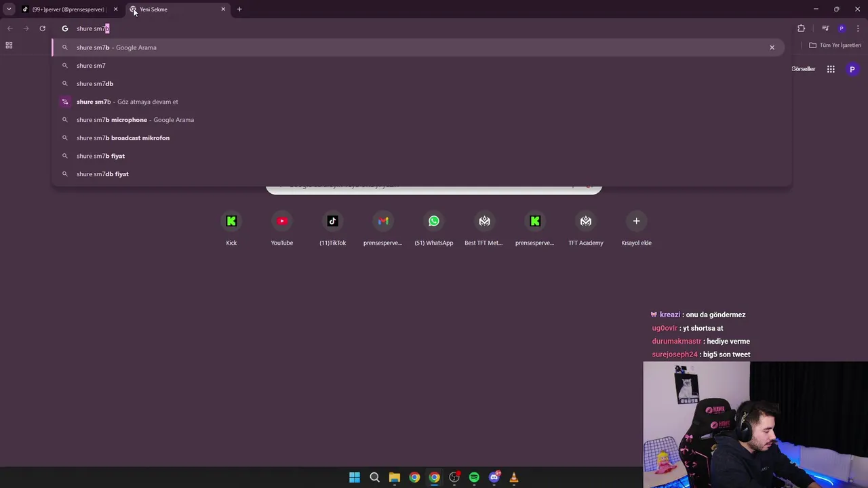Click chat message 'yt shortsa at'

click(688, 328)
